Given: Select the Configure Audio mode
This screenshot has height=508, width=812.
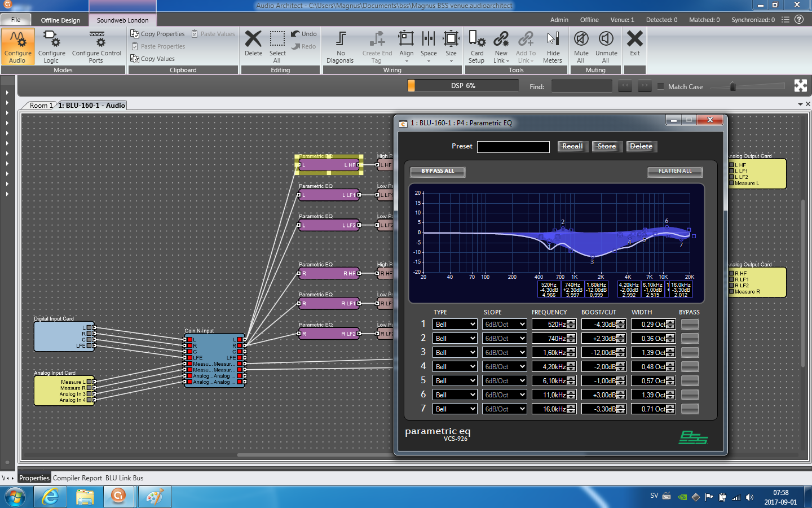Looking at the screenshot, I should pos(18,47).
